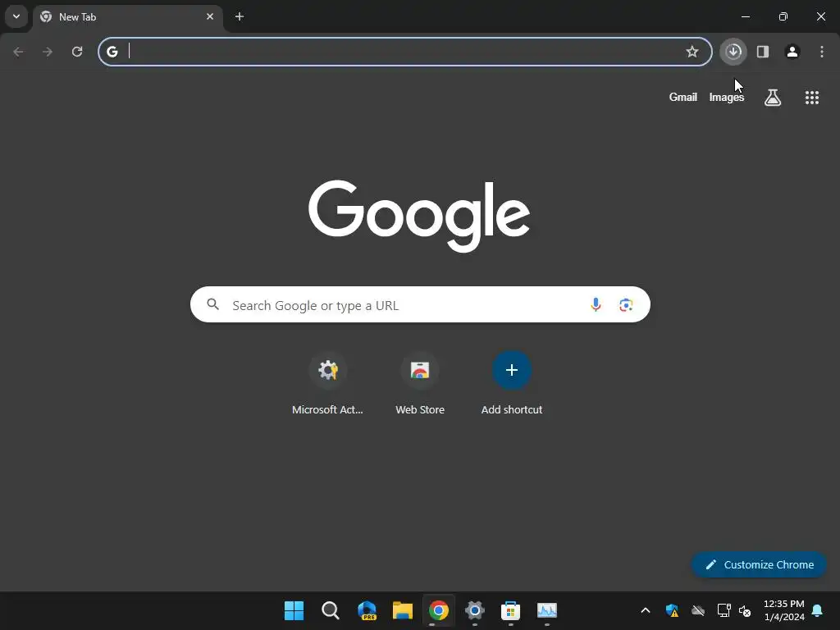
Task: Bookmark this tab with the star icon
Action: [692, 52]
